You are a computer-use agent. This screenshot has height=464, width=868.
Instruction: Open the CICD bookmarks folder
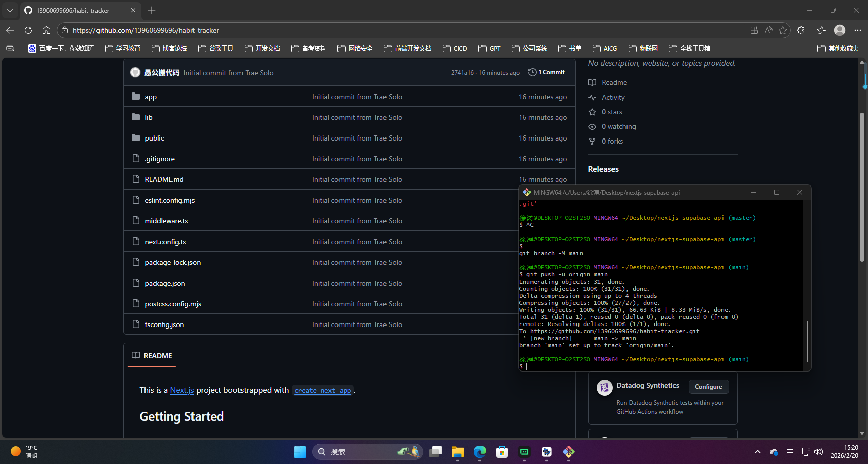click(x=455, y=49)
